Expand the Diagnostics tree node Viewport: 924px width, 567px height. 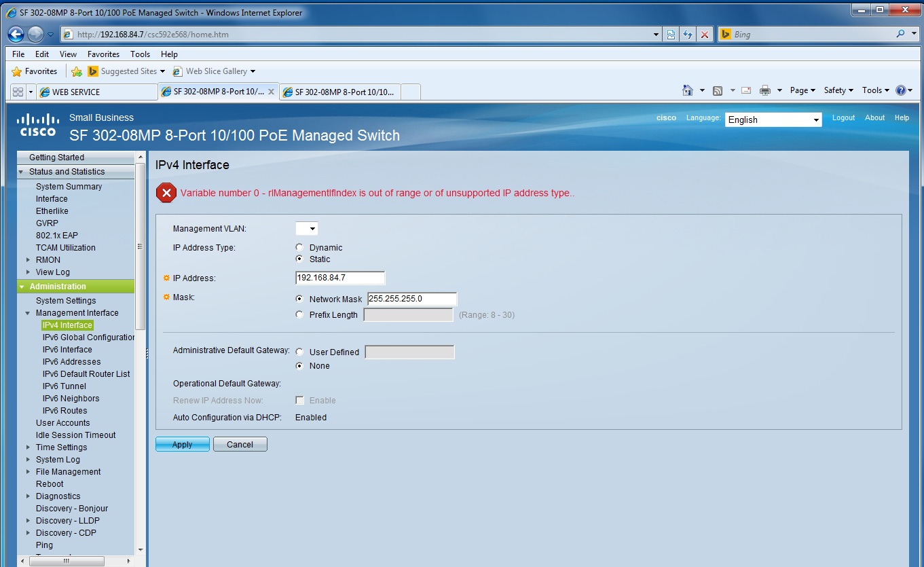pos(28,496)
